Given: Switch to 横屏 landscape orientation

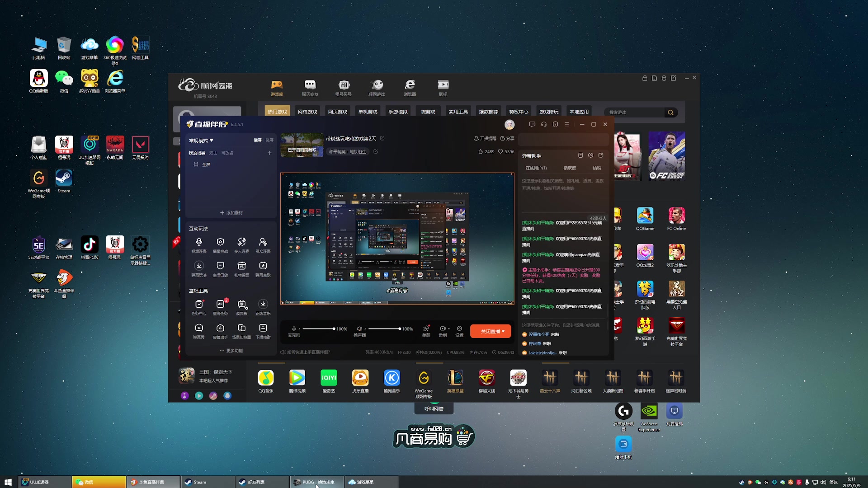Looking at the screenshot, I should [x=258, y=141].
